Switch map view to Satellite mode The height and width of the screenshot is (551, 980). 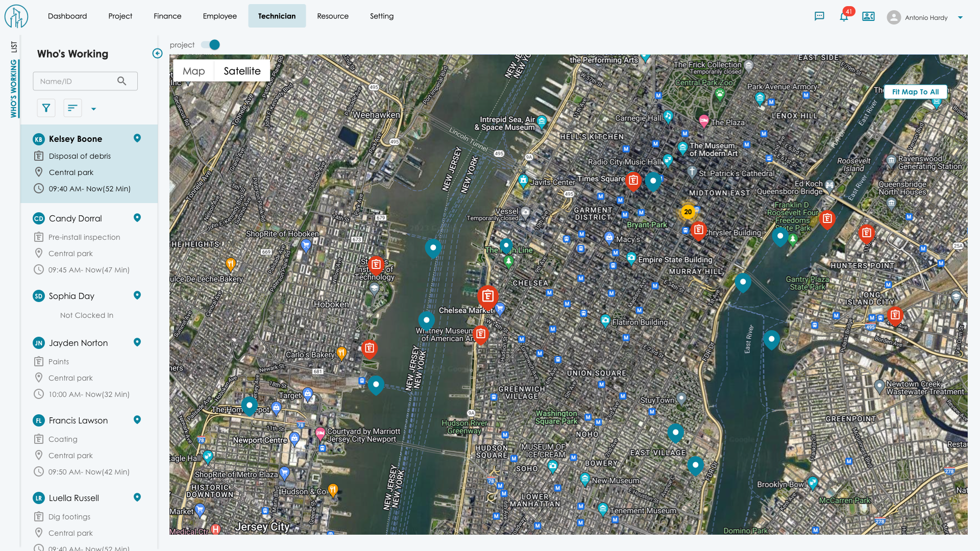click(242, 71)
